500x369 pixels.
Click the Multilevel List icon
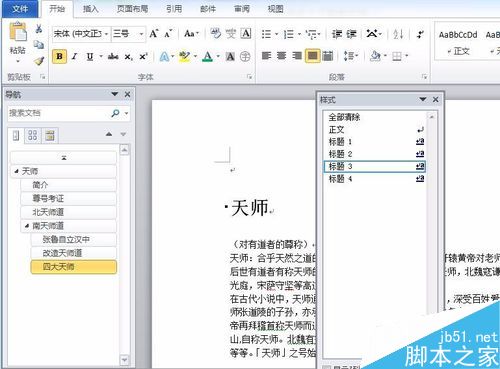point(311,34)
